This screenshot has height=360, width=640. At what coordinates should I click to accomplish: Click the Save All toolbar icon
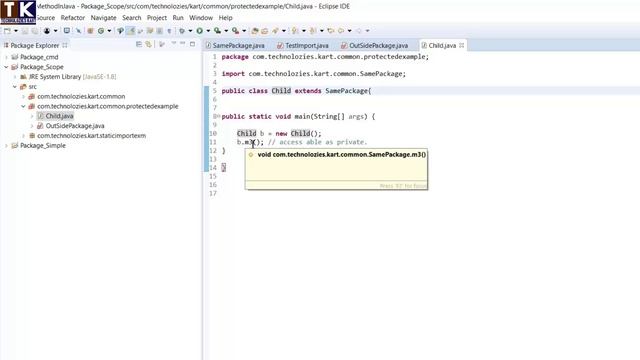(35, 31)
